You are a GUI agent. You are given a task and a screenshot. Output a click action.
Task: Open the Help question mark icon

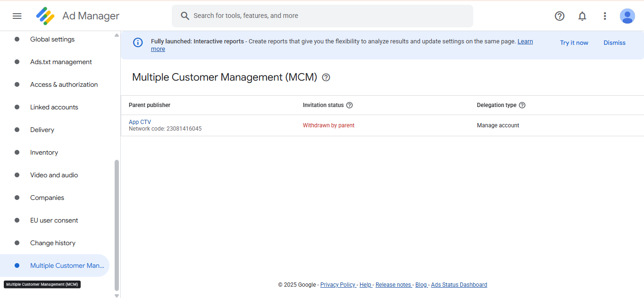pyautogui.click(x=560, y=16)
